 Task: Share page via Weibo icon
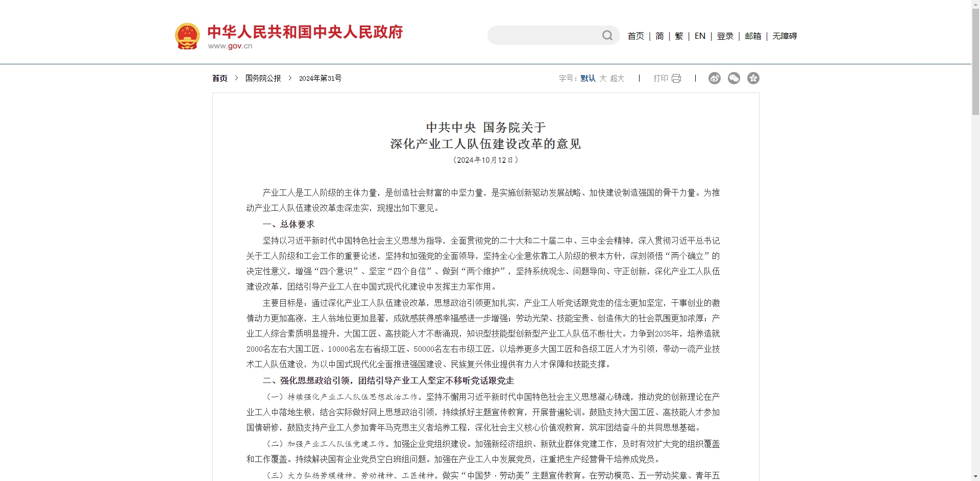coord(715,78)
